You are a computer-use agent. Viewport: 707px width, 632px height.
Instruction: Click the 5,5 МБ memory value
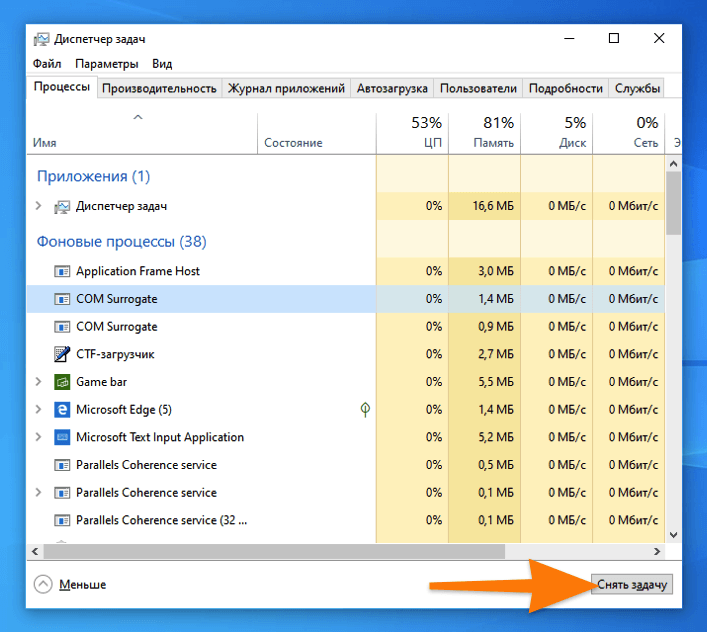[x=496, y=382]
